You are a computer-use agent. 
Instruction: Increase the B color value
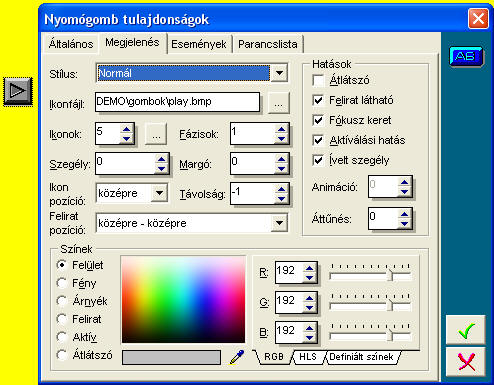309,328
